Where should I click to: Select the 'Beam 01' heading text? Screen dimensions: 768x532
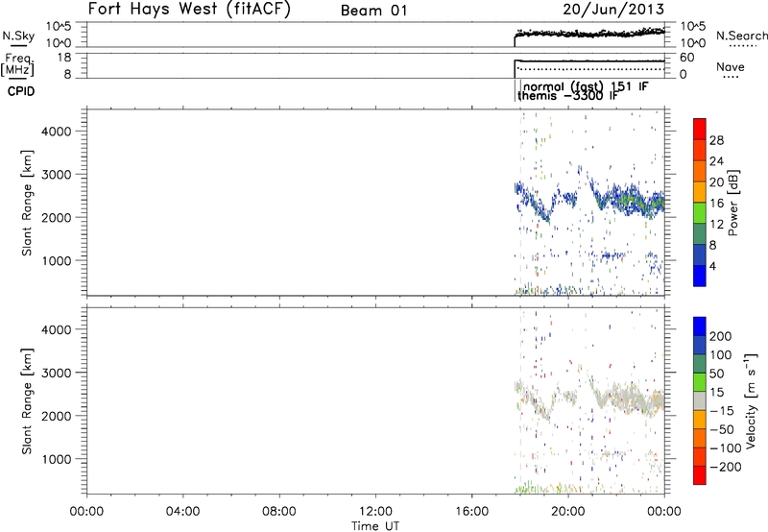tap(373, 11)
